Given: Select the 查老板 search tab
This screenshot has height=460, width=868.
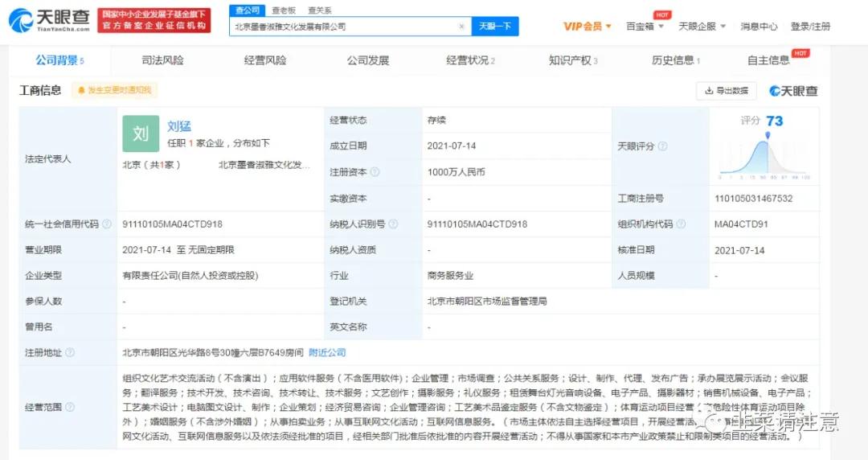Looking at the screenshot, I should point(284,10).
